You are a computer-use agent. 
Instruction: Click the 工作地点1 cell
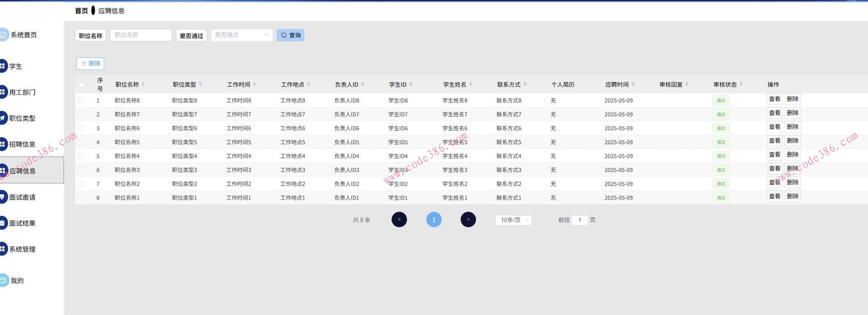(292, 198)
